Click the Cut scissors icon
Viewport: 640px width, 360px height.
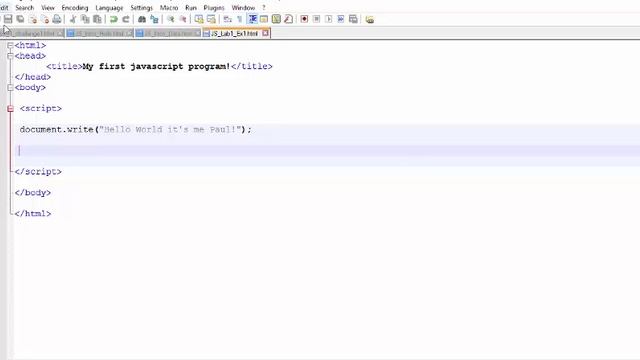[73, 19]
